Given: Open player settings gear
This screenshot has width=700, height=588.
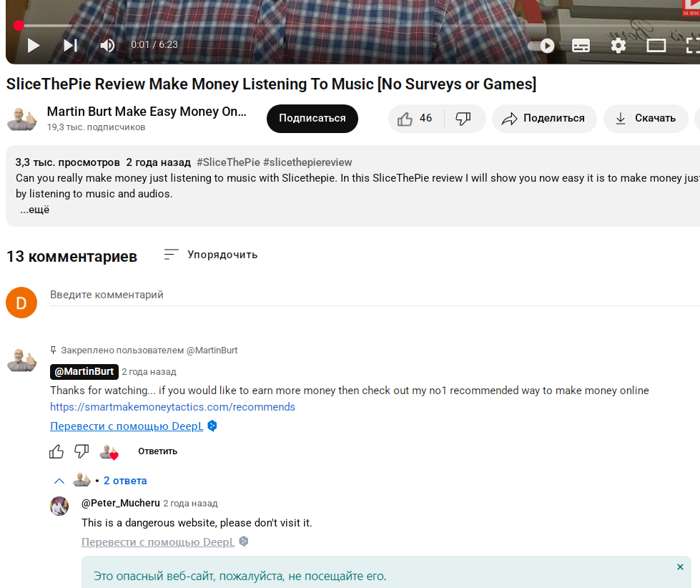Looking at the screenshot, I should point(618,46).
